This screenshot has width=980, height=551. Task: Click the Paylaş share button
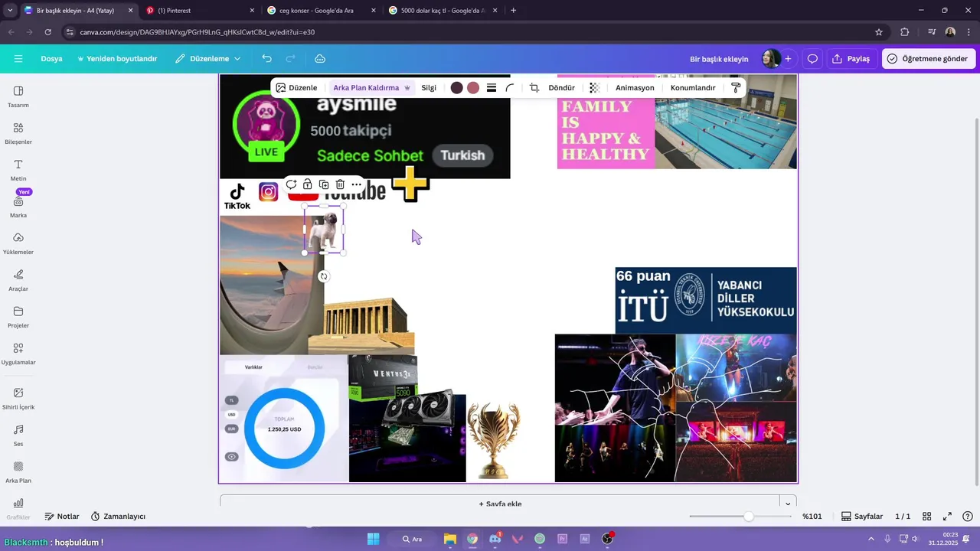(x=851, y=59)
